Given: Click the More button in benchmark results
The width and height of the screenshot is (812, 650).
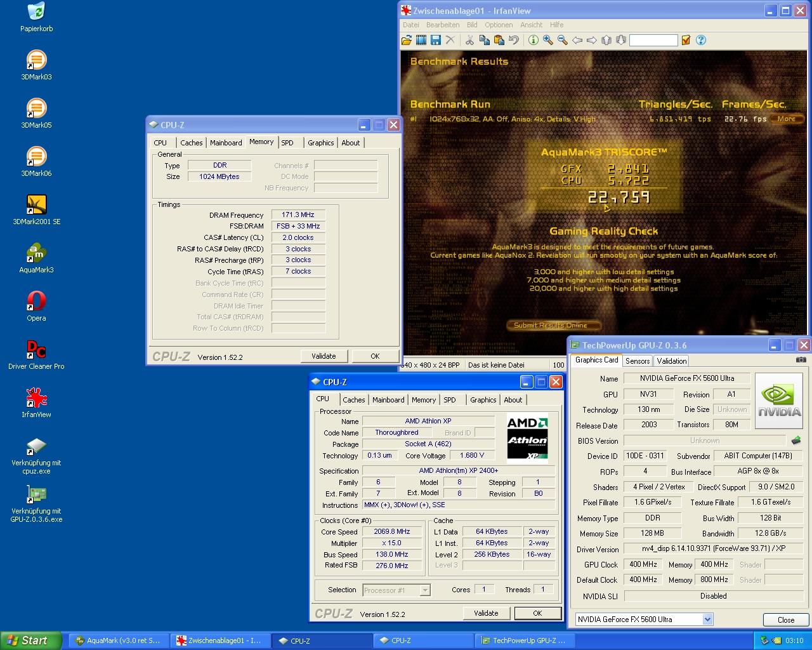Looking at the screenshot, I should tap(787, 119).
